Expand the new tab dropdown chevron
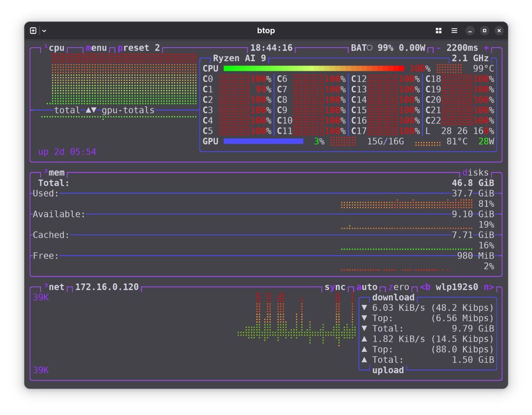The height and width of the screenshot is (415, 532). point(44,31)
